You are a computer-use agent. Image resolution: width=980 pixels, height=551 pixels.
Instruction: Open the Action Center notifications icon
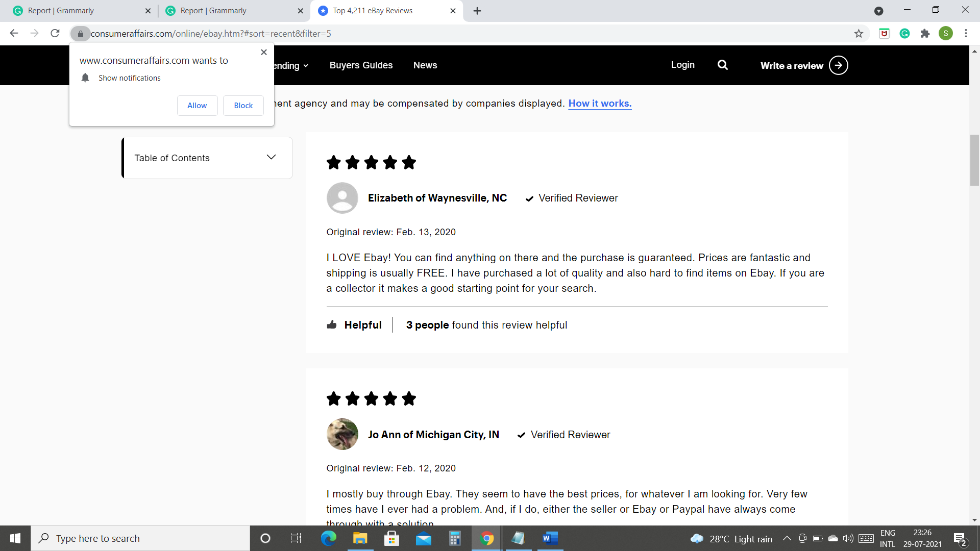[x=960, y=539]
